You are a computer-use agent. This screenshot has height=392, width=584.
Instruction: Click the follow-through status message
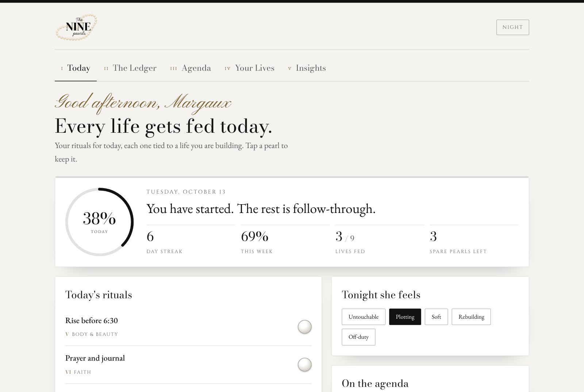(x=261, y=209)
